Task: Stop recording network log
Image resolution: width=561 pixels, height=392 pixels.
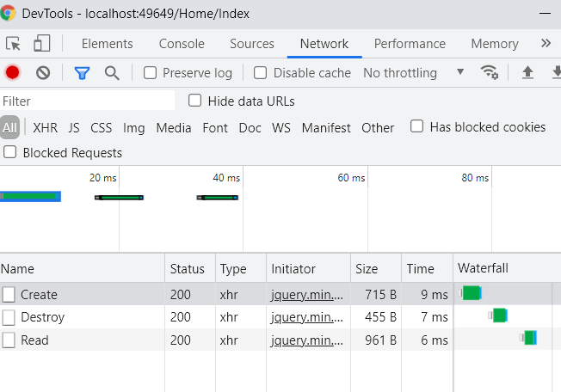Action: [x=13, y=73]
